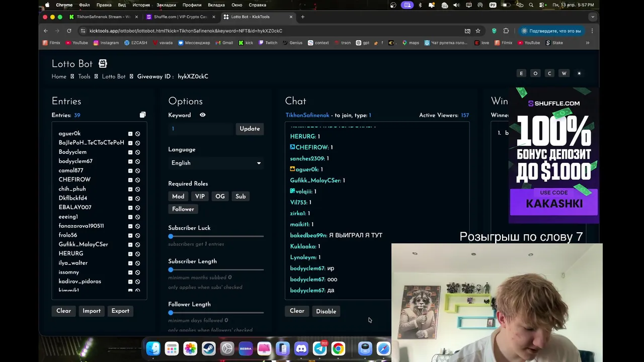644x362 pixels.
Task: Remove Bodyyclem entry with minus icon
Action: click(x=130, y=152)
